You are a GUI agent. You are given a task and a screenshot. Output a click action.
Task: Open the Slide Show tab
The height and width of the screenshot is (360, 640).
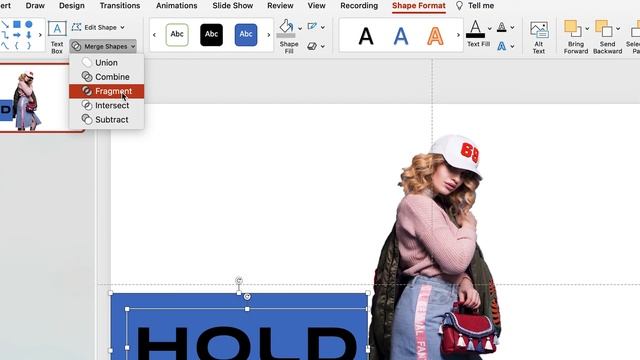coord(233,6)
